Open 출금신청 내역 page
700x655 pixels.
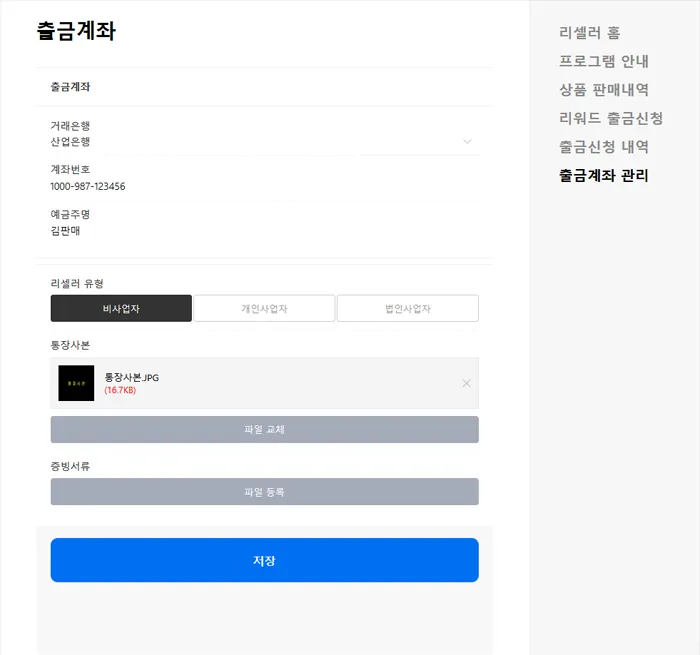pyautogui.click(x=604, y=147)
